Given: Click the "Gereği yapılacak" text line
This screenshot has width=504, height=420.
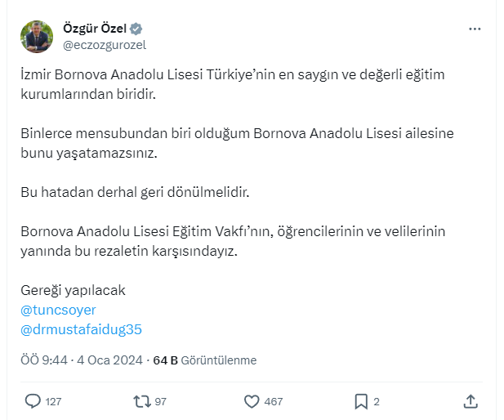Looking at the screenshot, I should [x=72, y=291].
